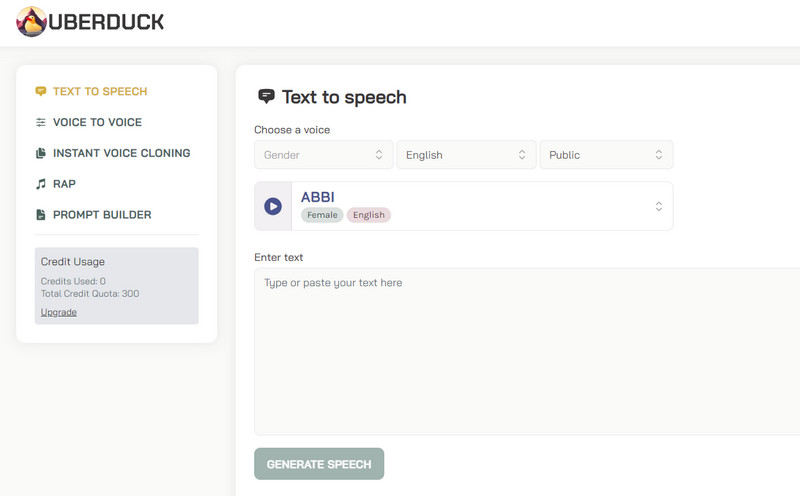Expand the ABBI voice selector
Image resolution: width=800 pixels, height=496 pixels.
coord(658,206)
